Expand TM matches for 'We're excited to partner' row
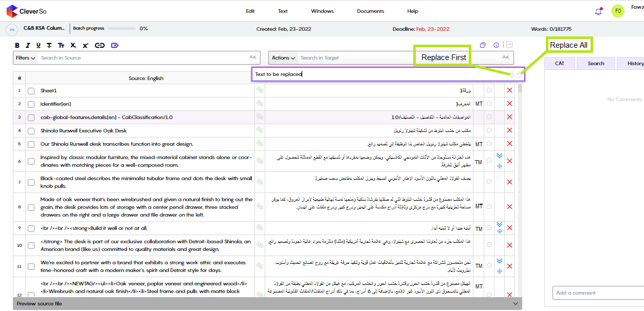 pyautogui.click(x=500, y=261)
